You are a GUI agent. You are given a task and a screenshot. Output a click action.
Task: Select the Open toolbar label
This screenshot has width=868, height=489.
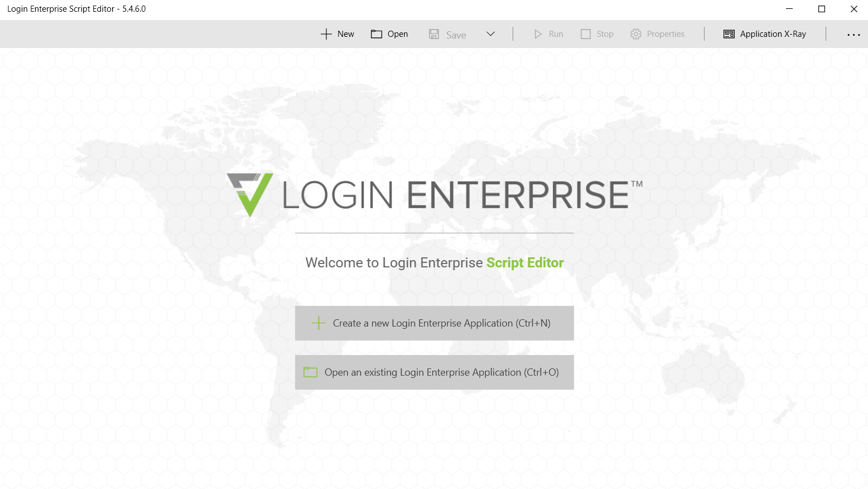398,34
